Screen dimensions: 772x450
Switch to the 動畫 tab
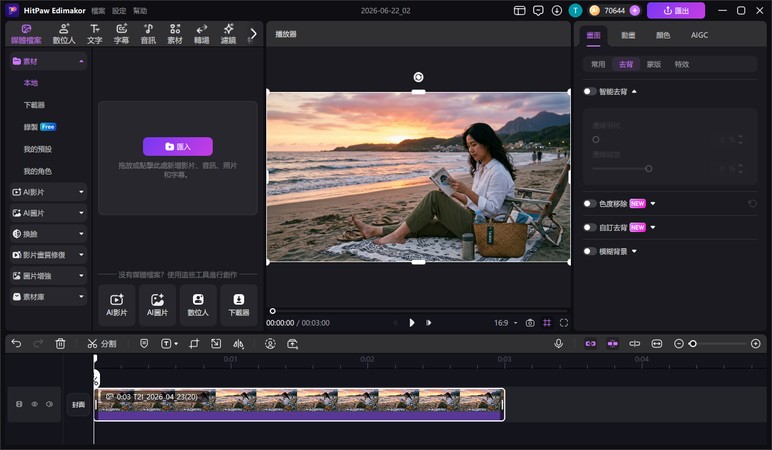click(x=628, y=35)
